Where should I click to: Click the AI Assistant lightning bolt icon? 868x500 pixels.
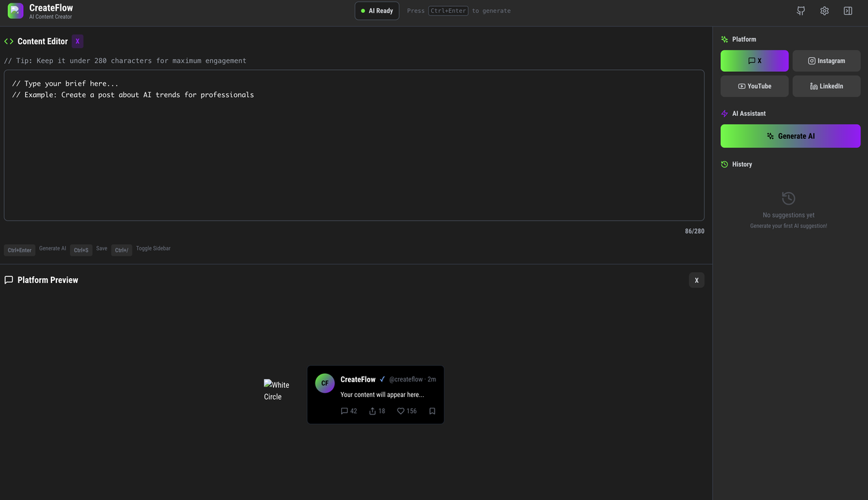point(724,113)
